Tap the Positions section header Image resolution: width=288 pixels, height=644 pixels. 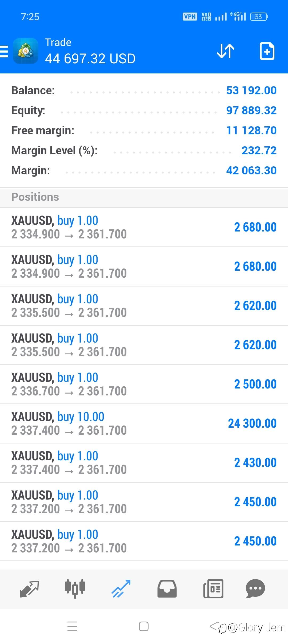coord(35,197)
